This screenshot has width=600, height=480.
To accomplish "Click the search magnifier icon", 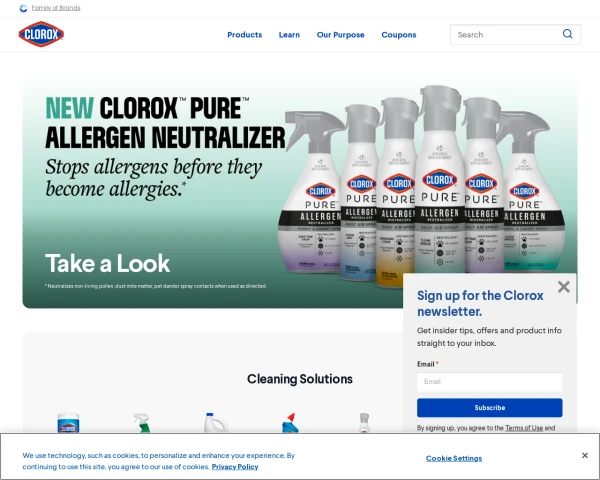I will click(567, 34).
